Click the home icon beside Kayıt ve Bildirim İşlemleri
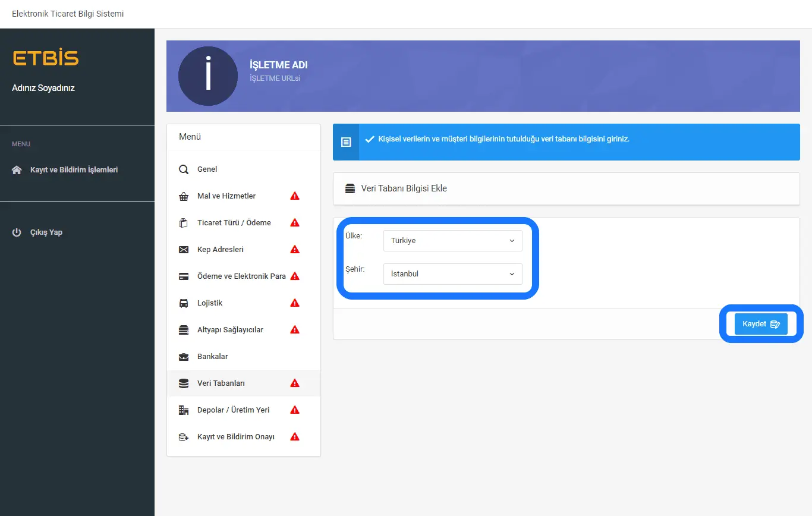Image resolution: width=812 pixels, height=516 pixels. [17, 170]
